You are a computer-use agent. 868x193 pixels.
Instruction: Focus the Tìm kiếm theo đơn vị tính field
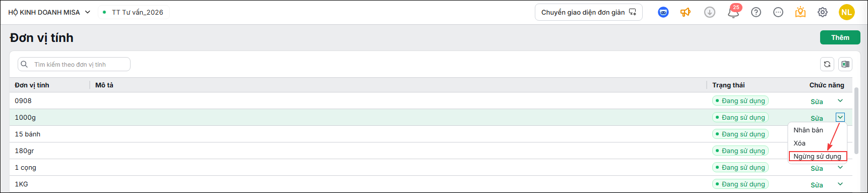[74, 64]
